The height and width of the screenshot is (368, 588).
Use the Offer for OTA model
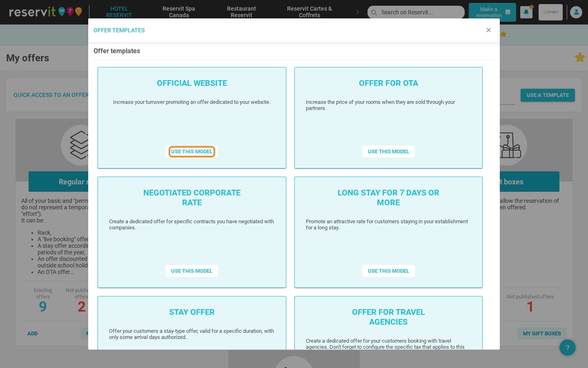pyautogui.click(x=388, y=152)
